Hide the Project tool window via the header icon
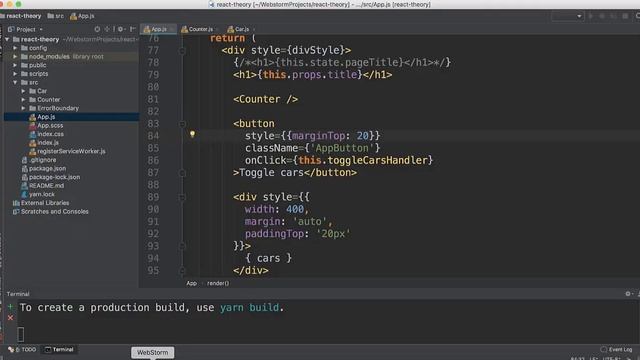This screenshot has width=640, height=360. [x=132, y=29]
